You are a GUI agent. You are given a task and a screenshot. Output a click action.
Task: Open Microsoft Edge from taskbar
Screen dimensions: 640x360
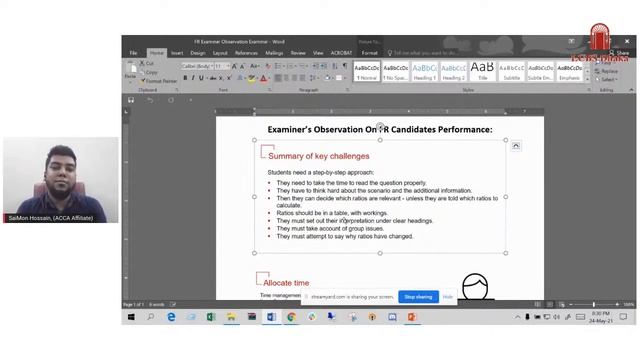coord(171,317)
